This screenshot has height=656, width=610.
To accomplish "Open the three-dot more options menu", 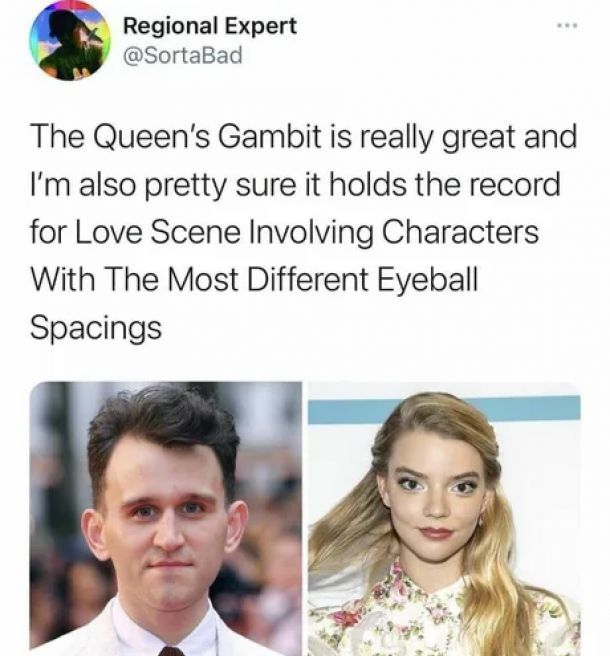I will [568, 26].
